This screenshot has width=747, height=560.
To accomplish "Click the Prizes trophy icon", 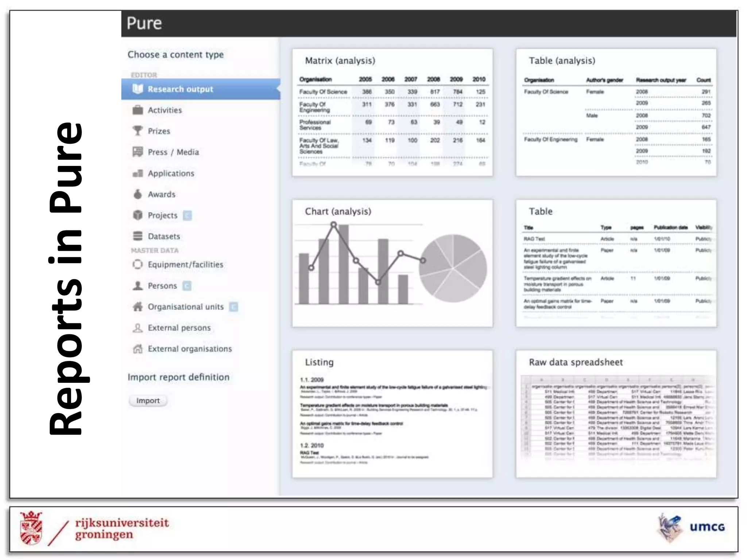I will [138, 131].
